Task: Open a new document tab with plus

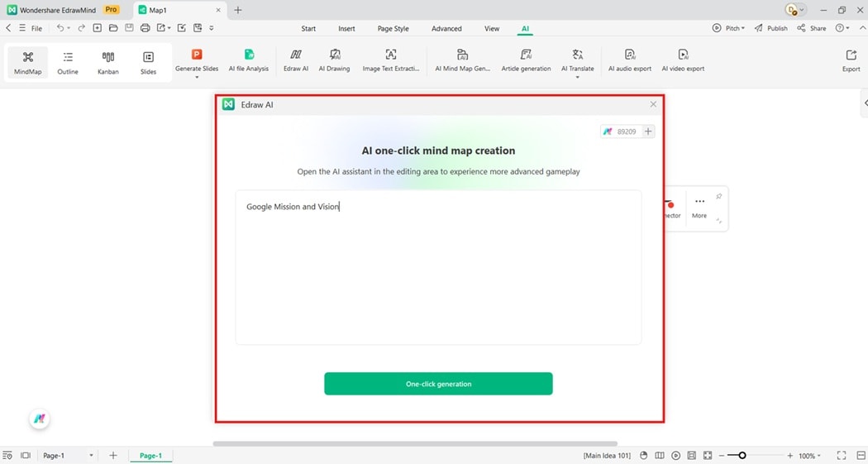Action: (x=237, y=10)
